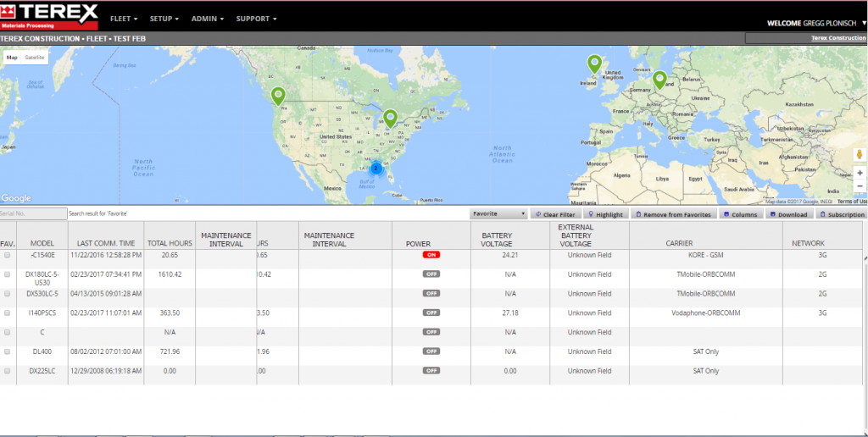
Task: Click the OFF power badge for I140PSCS
Action: [x=431, y=313]
